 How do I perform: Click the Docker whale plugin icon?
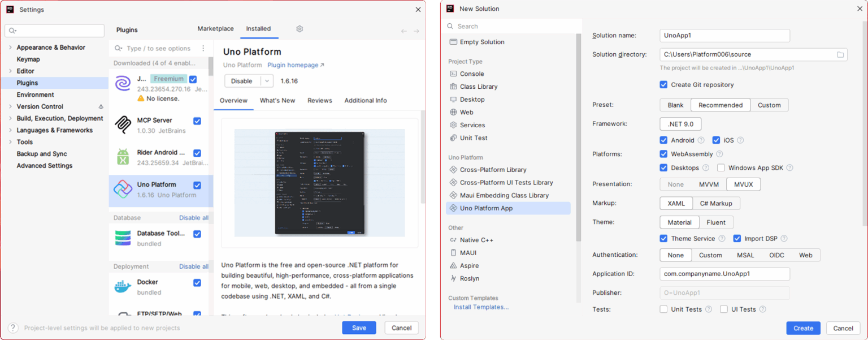pos(123,287)
